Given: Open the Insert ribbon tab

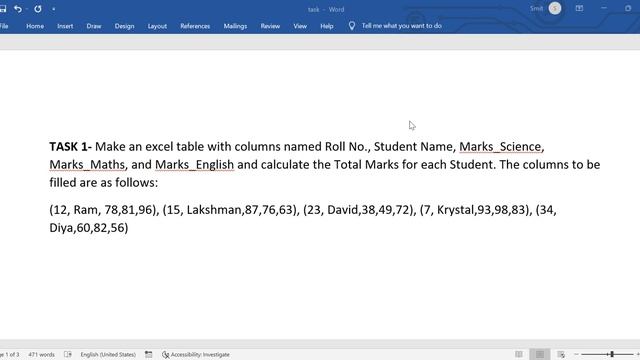Looking at the screenshot, I should click(65, 26).
